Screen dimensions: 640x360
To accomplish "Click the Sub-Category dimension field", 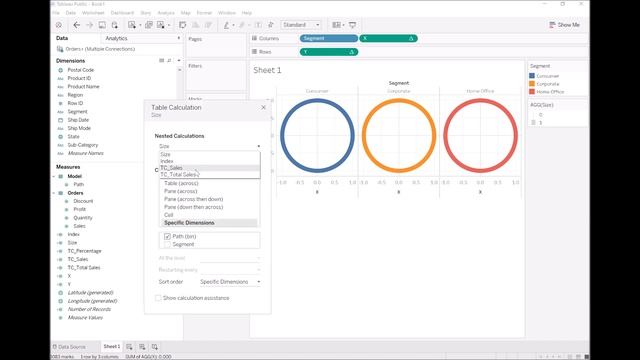I will tap(83, 145).
